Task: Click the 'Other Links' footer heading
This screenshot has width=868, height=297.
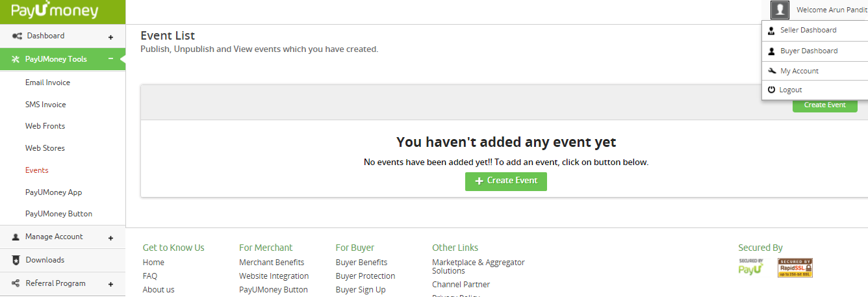Action: (x=455, y=248)
